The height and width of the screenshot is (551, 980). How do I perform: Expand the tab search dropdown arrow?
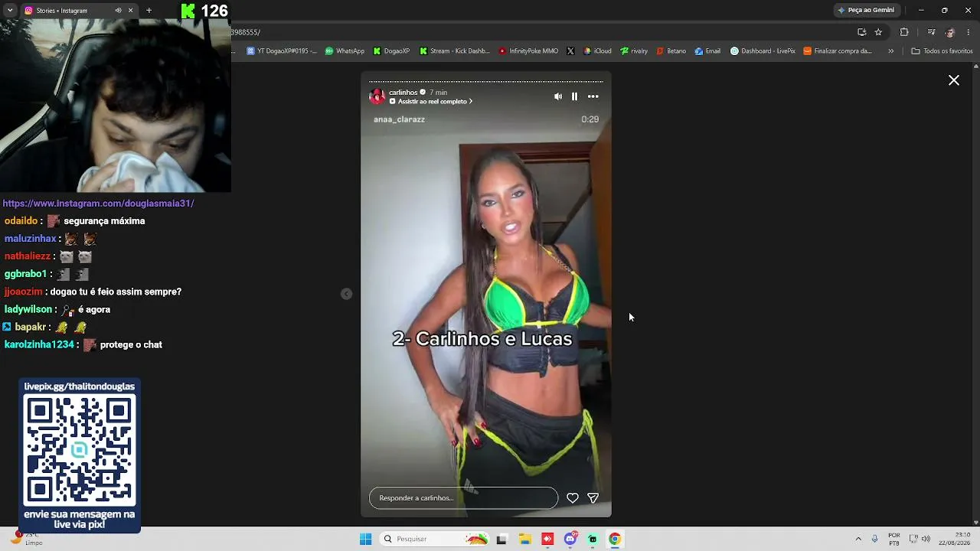point(10,11)
